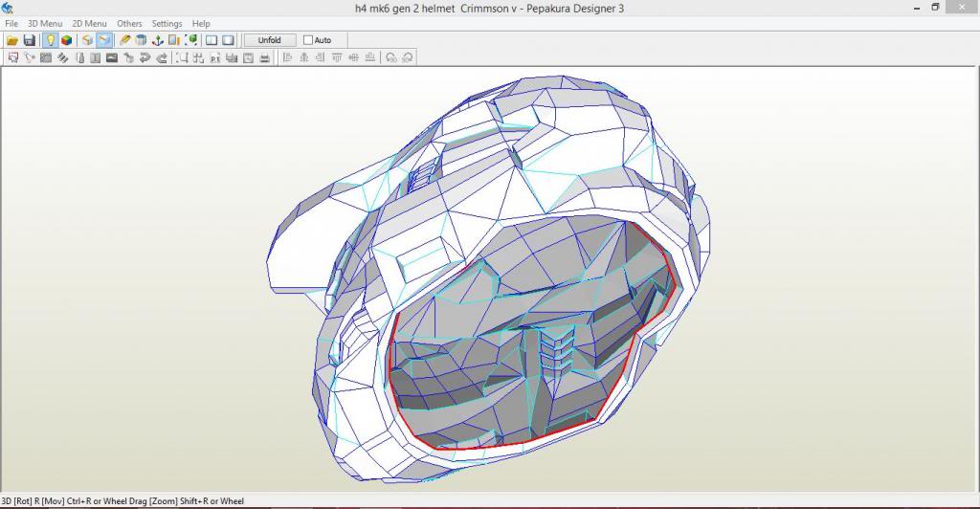Click the edge color bottle tool
The height and width of the screenshot is (509, 980).
(79, 57)
